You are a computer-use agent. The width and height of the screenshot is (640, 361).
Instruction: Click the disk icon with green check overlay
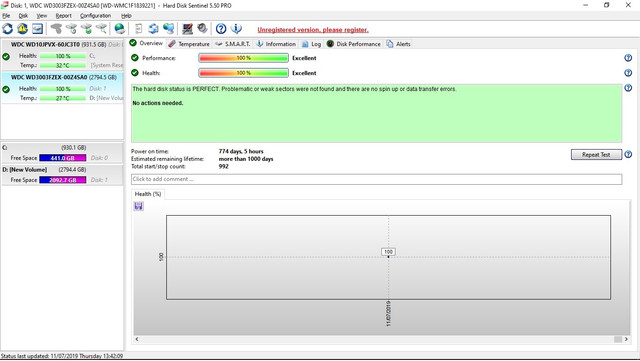[86, 29]
